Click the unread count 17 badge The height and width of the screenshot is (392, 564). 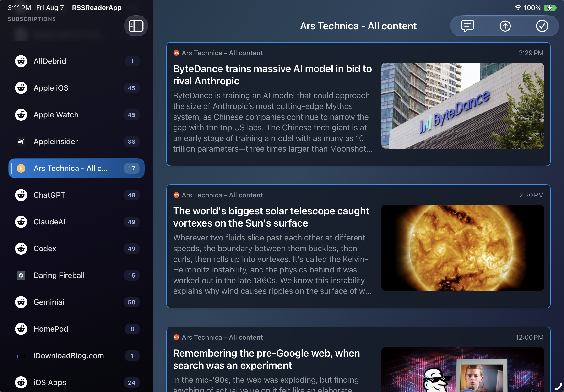click(x=132, y=168)
